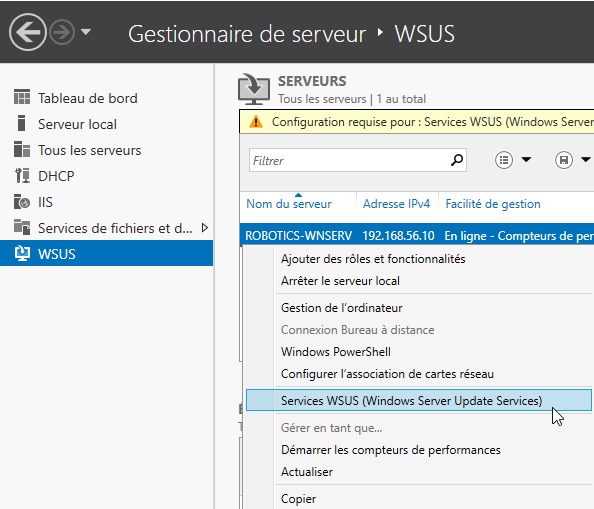Choose Windows PowerShell from context menu

(336, 352)
